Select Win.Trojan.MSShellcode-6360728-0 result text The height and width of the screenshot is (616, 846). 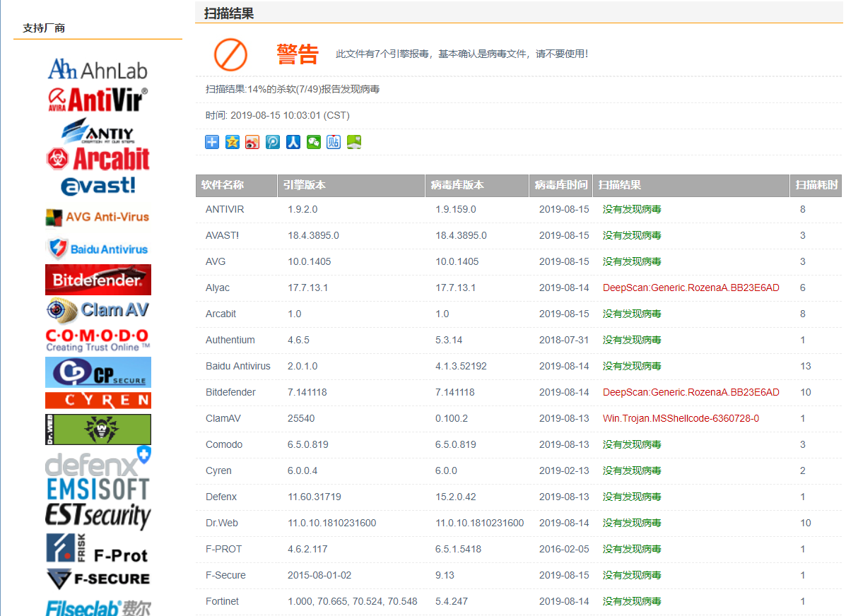tap(681, 418)
